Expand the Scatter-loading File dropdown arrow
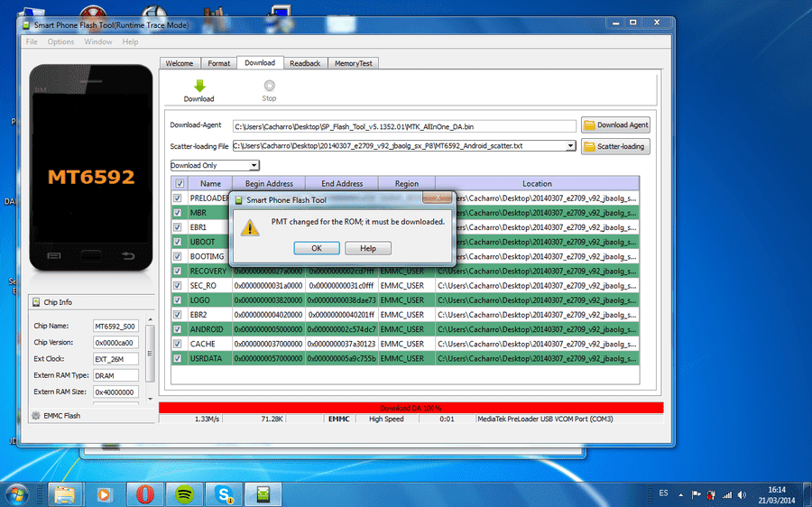The height and width of the screenshot is (507, 812). point(570,146)
